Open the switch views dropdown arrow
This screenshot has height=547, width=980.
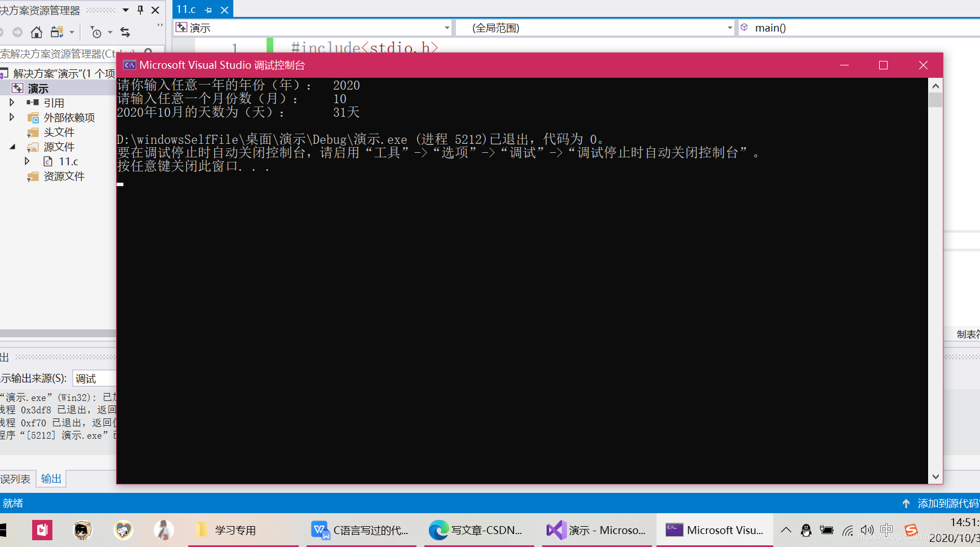pos(72,32)
